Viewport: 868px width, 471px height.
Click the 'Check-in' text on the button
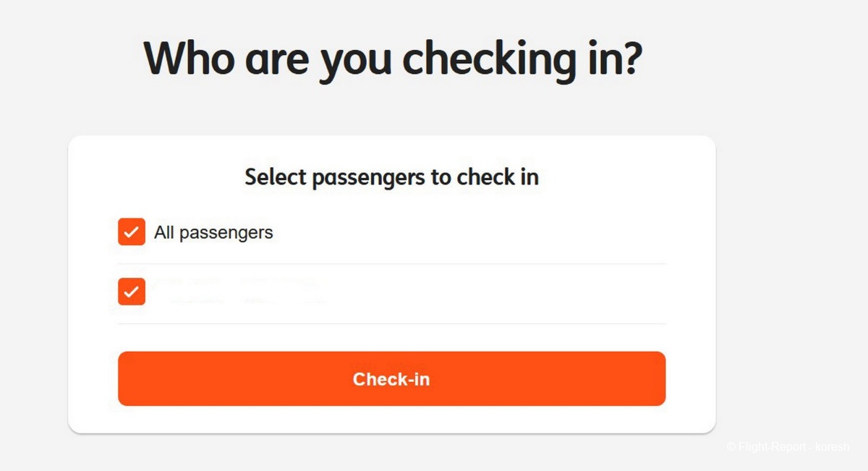click(x=391, y=379)
